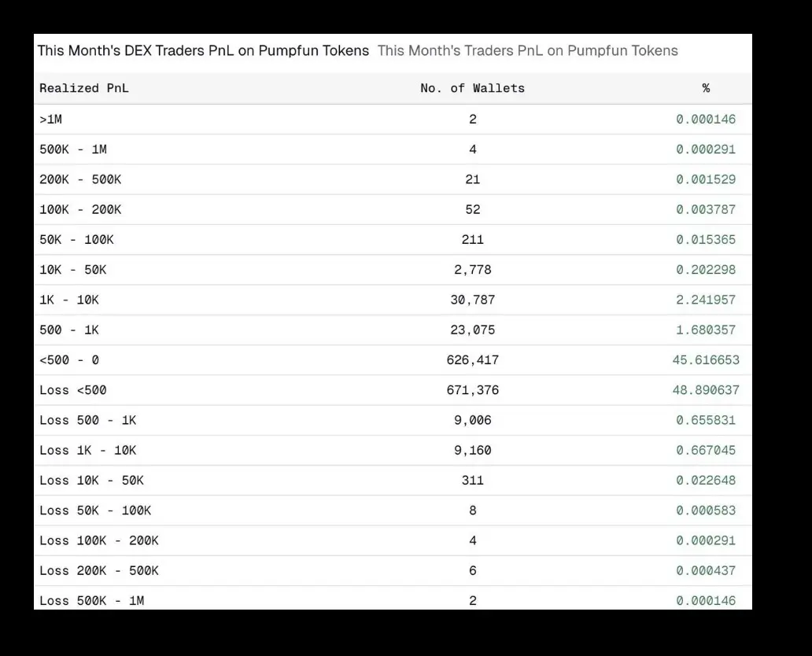The width and height of the screenshot is (812, 656).
Task: Select the 1K - 10K row label
Action: [69, 300]
